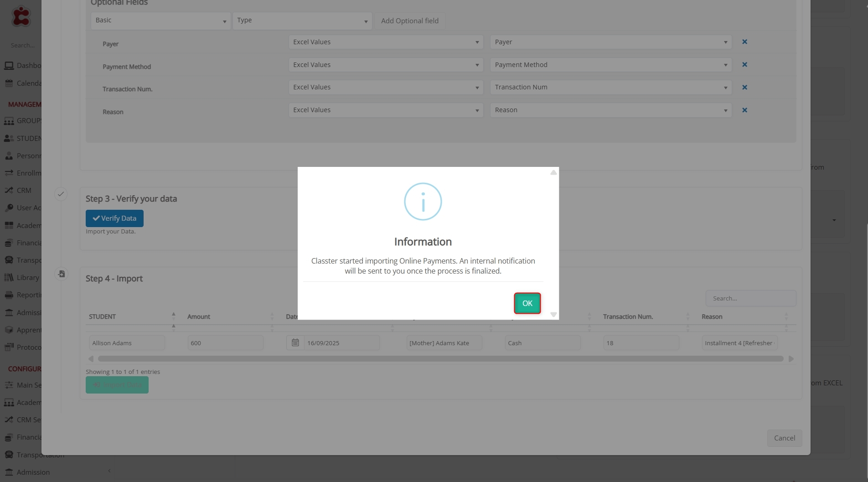The image size is (868, 482).
Task: Open Dashboard from the sidebar
Action: click(x=28, y=66)
